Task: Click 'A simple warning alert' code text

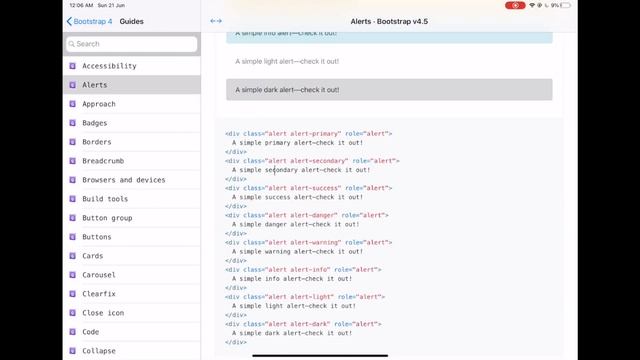Action: 298,252
